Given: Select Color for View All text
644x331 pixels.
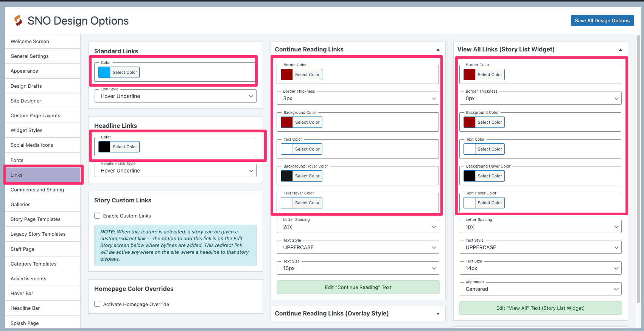Looking at the screenshot, I should pyautogui.click(x=490, y=149).
